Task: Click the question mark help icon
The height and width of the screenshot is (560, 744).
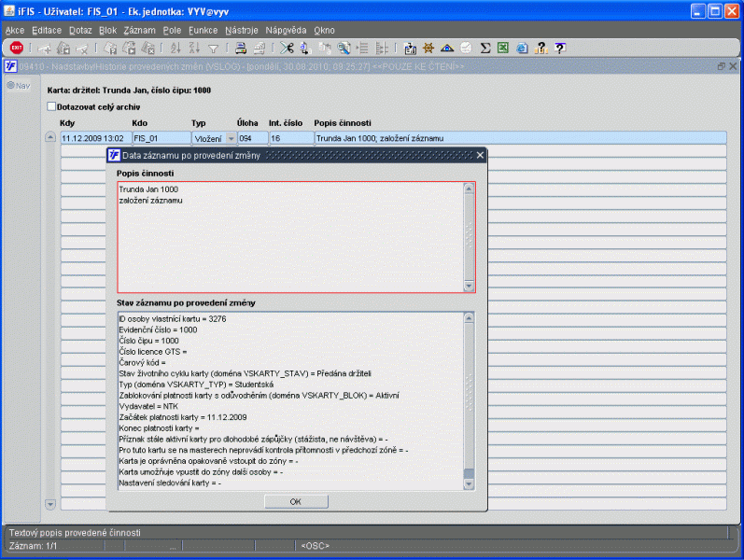Action: point(560,48)
